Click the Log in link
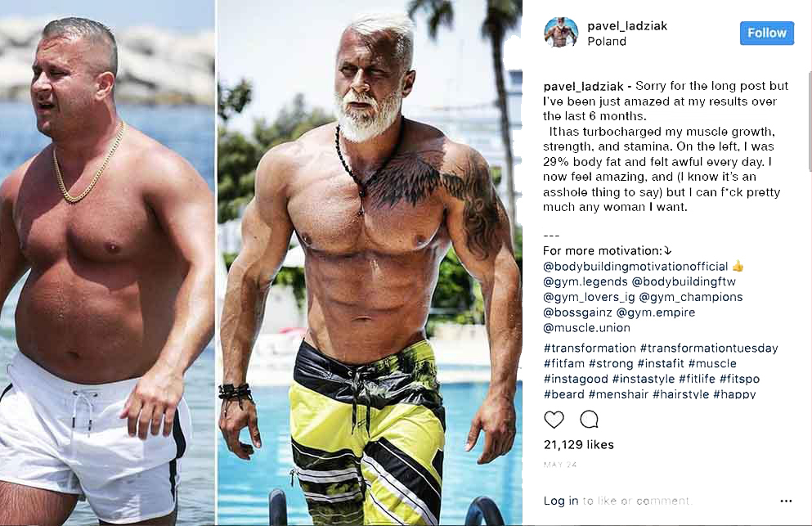This screenshot has height=526, width=812. (560, 501)
